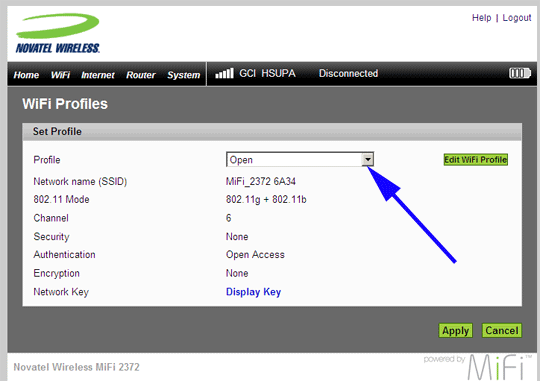Click the Network name (SSID) label
This screenshot has height=381, width=540.
(80, 181)
